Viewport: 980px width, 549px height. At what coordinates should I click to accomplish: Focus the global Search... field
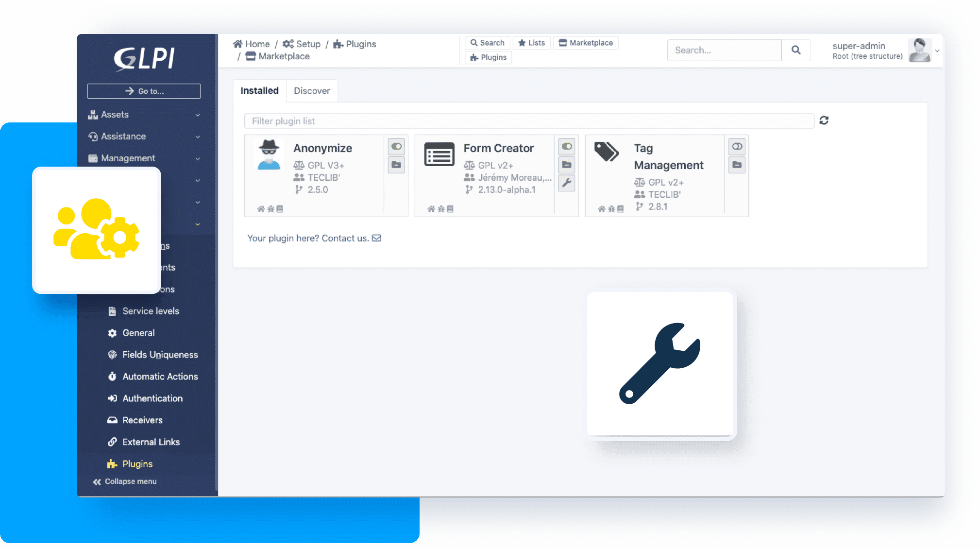tap(725, 50)
